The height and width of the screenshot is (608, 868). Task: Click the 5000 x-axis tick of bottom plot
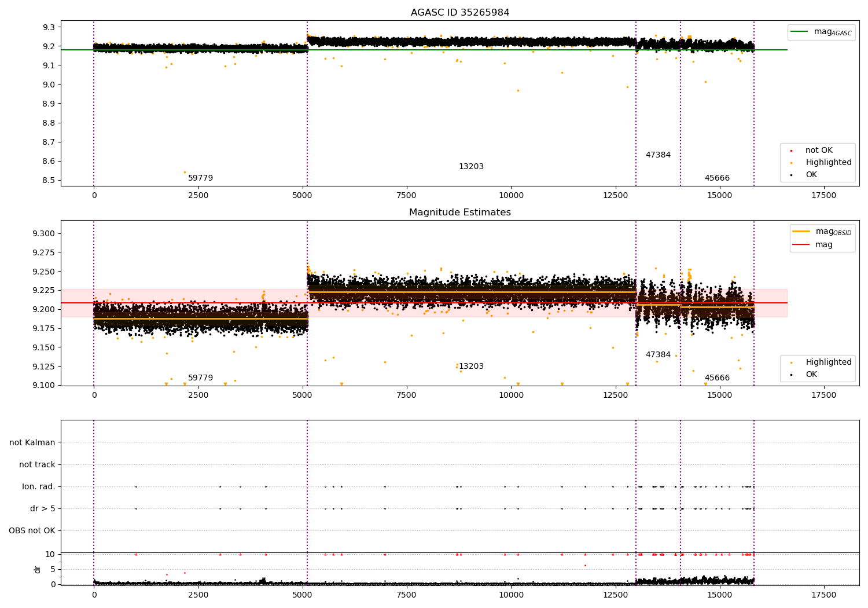coord(303,595)
